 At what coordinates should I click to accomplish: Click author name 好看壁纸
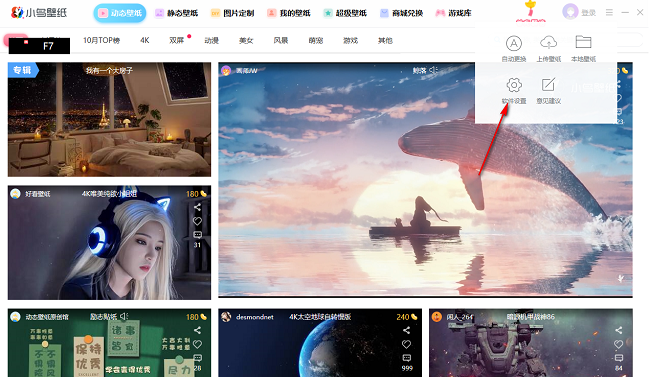38,194
